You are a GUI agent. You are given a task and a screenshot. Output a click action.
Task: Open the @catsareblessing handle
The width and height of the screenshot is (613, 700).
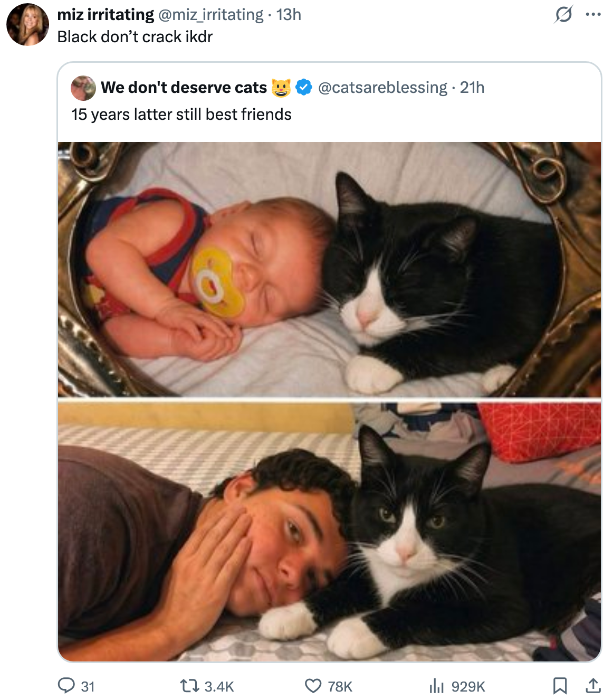(382, 87)
